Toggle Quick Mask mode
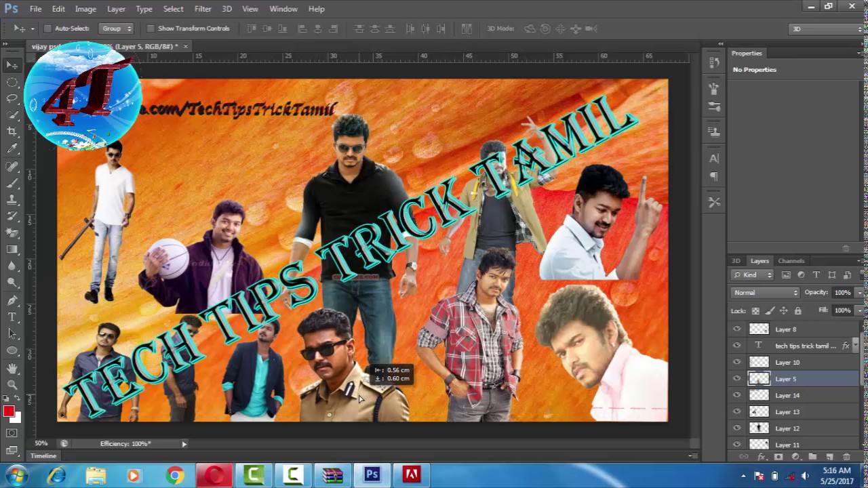Image resolution: width=868 pixels, height=488 pixels. (12, 433)
